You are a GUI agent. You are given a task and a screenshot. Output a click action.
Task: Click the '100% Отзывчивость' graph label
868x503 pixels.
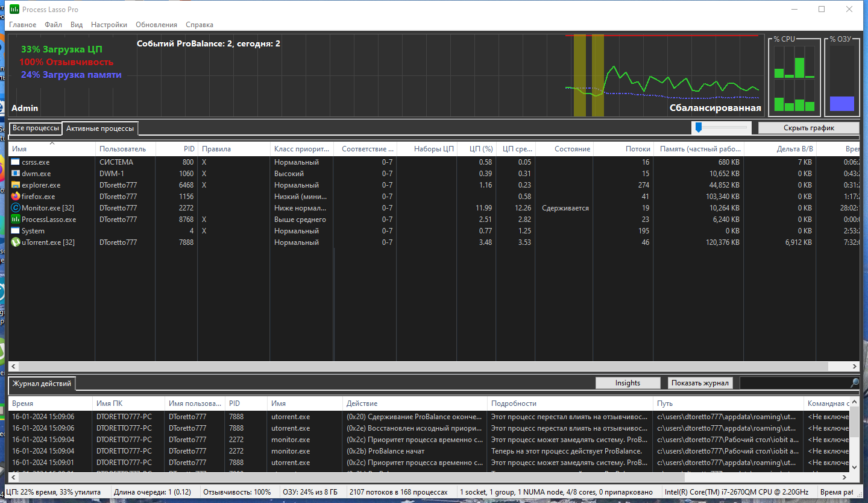pos(66,62)
